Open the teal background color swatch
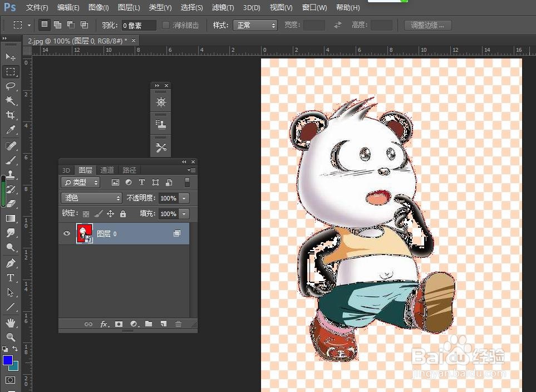The height and width of the screenshot is (392, 536). coord(14,367)
